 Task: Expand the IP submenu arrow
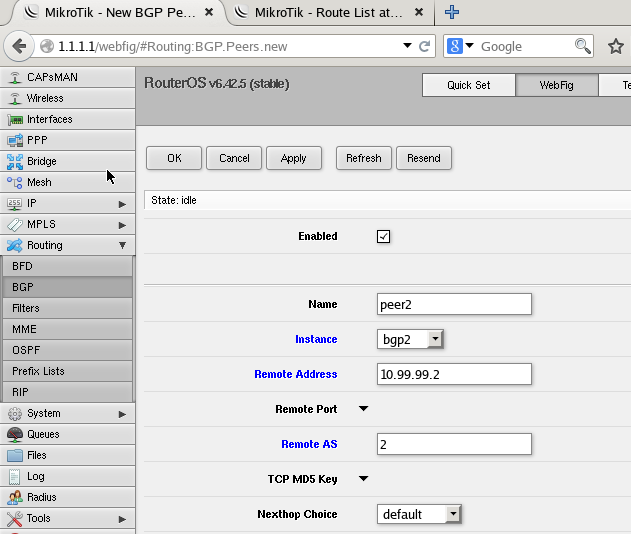click(x=122, y=204)
